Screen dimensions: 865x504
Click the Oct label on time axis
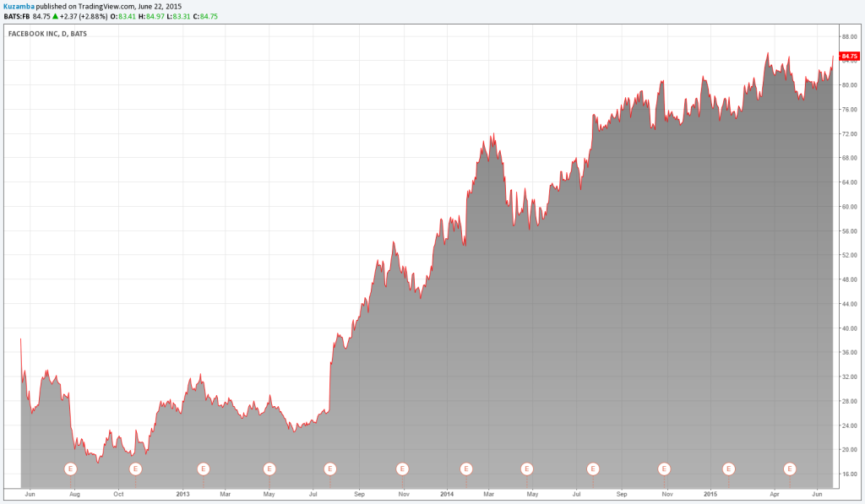(118, 494)
